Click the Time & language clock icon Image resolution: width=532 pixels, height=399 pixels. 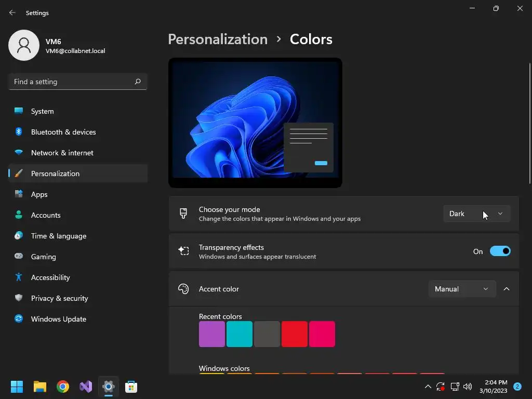pyautogui.click(x=19, y=235)
